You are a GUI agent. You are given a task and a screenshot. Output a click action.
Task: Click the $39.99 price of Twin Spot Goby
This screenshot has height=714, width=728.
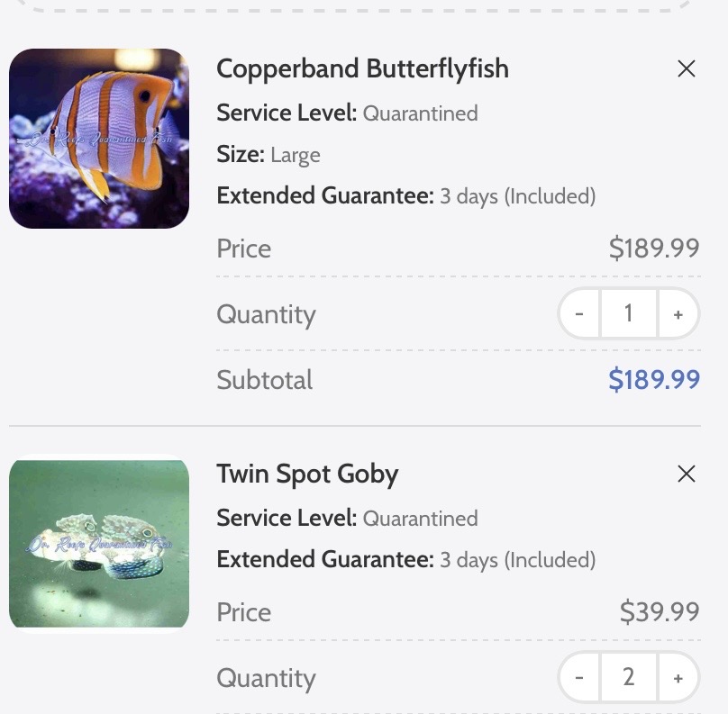tap(660, 611)
